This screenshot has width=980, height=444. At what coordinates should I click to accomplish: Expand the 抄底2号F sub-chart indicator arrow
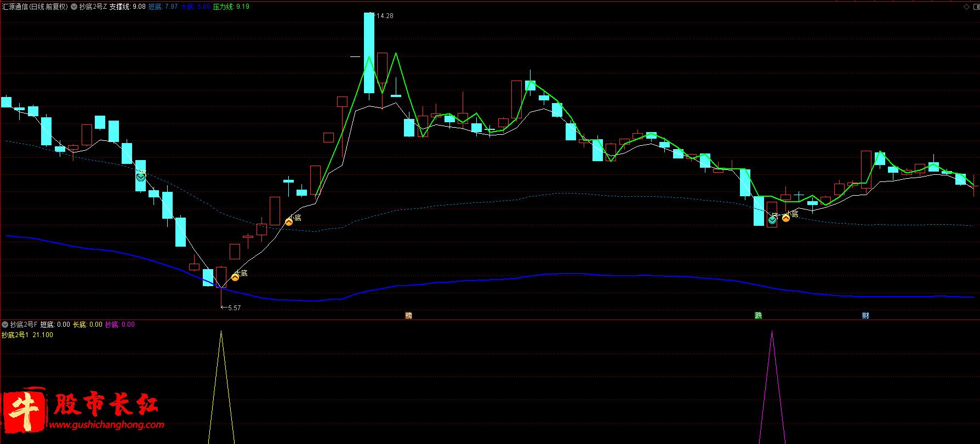pos(5,325)
